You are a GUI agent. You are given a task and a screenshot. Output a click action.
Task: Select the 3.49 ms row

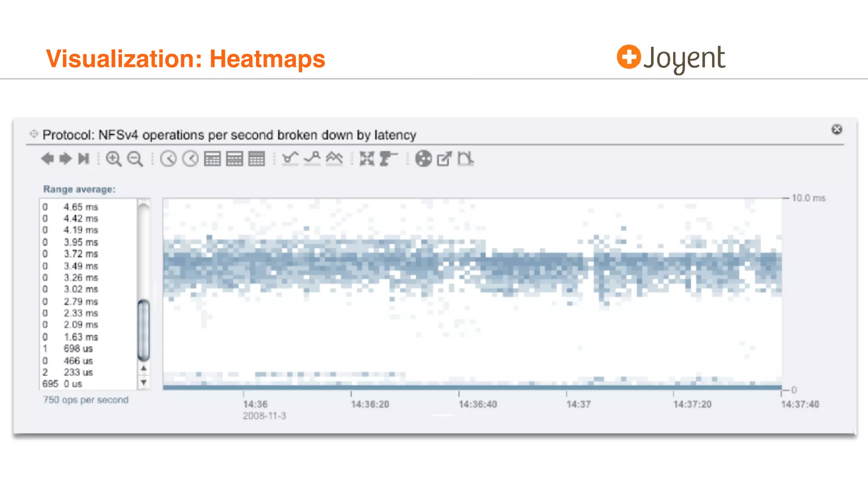click(x=88, y=266)
